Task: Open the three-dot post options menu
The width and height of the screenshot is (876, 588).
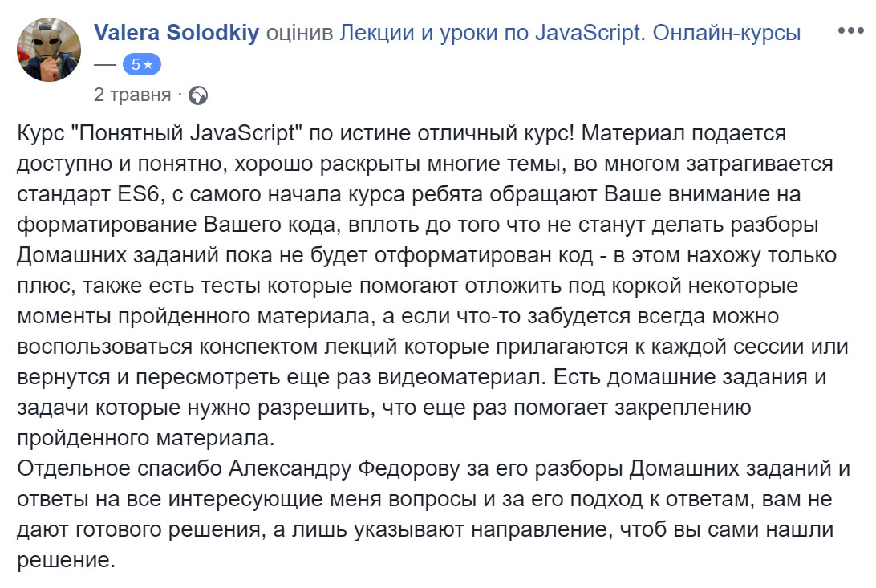Action: click(x=851, y=30)
